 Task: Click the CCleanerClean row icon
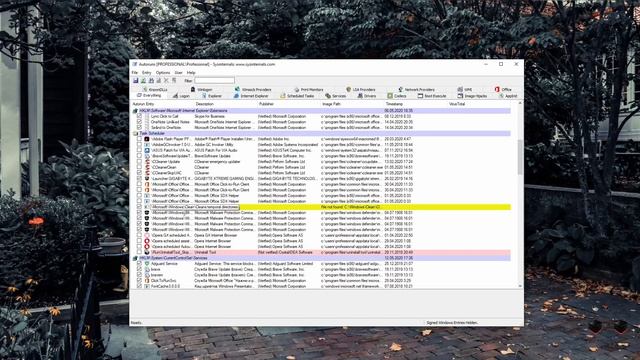point(147,167)
